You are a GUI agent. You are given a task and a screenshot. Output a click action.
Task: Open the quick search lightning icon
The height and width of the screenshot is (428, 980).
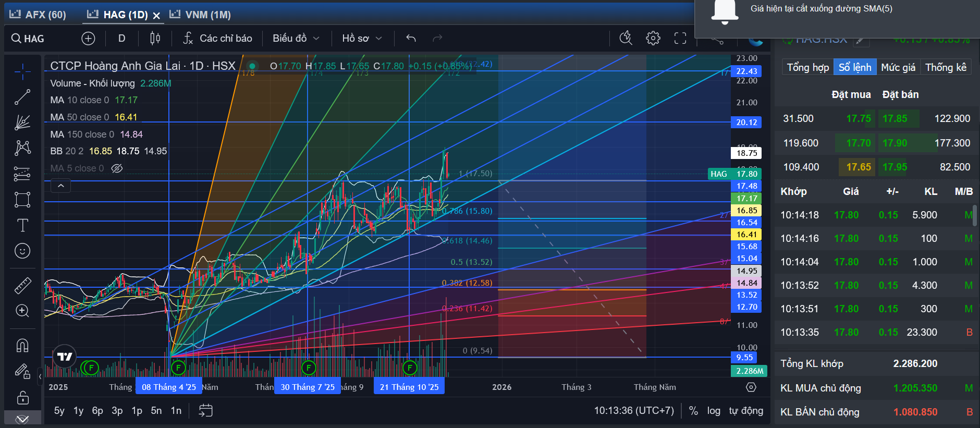tap(626, 38)
